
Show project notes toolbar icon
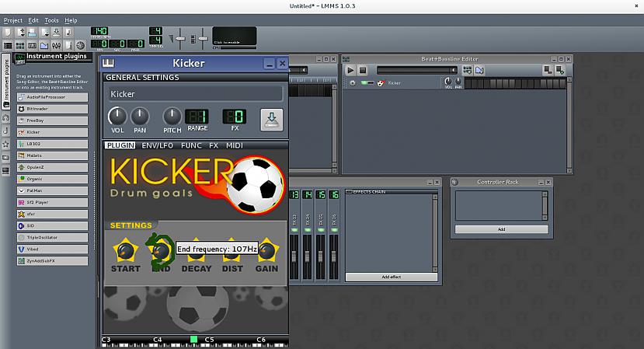(68, 45)
